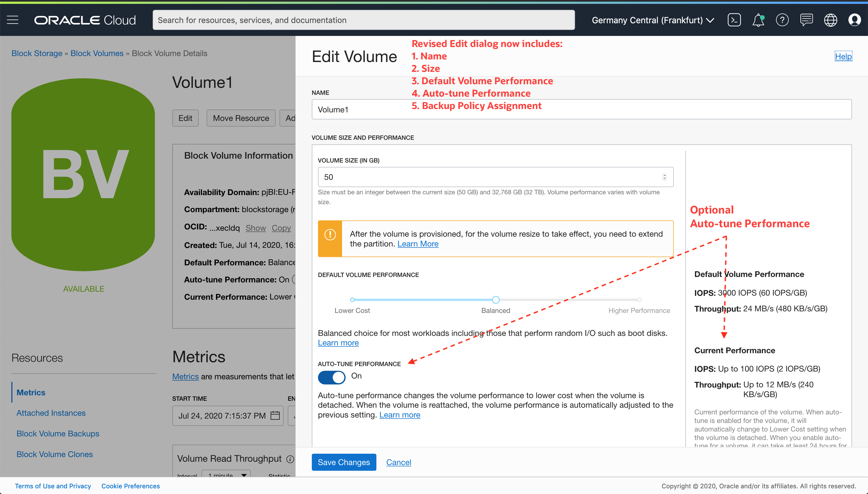Open the Attached Instances resource tab

pyautogui.click(x=51, y=413)
